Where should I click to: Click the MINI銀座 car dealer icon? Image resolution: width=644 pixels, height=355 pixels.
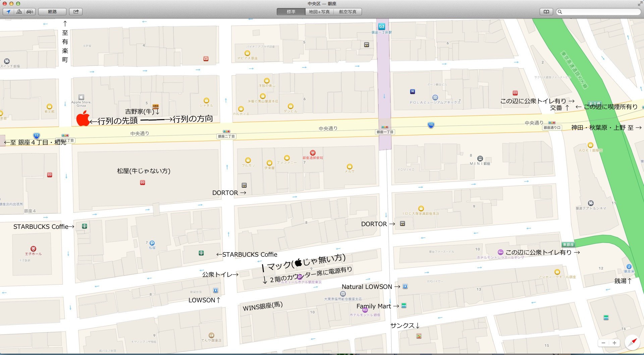(x=480, y=158)
